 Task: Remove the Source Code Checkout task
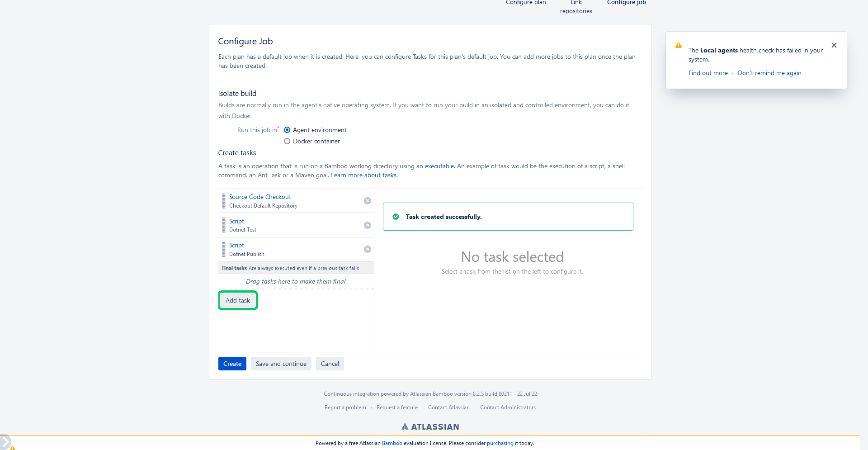368,201
